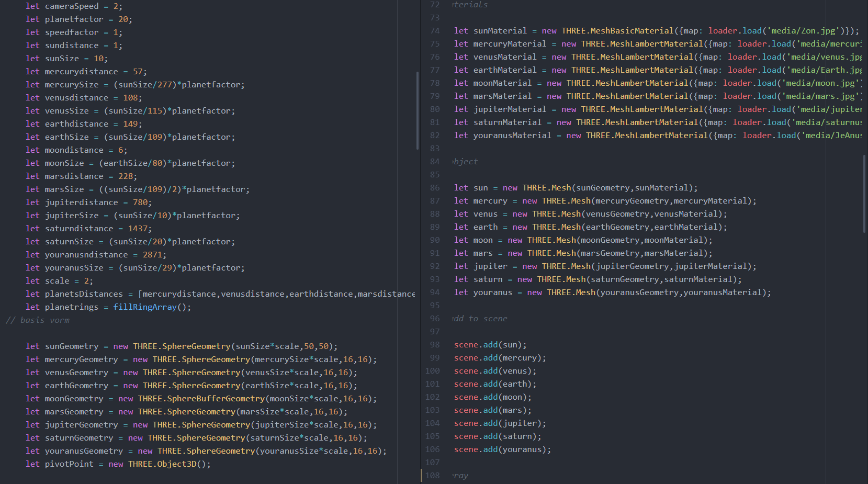Click 'let youranusndistance = 2871;' line
This screenshot has height=484, width=868.
(x=96, y=255)
